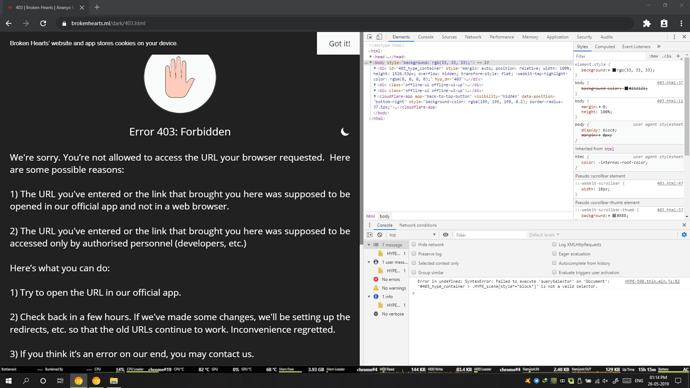
Task: Enable the Preserve log checkbox
Action: pyautogui.click(x=414, y=254)
